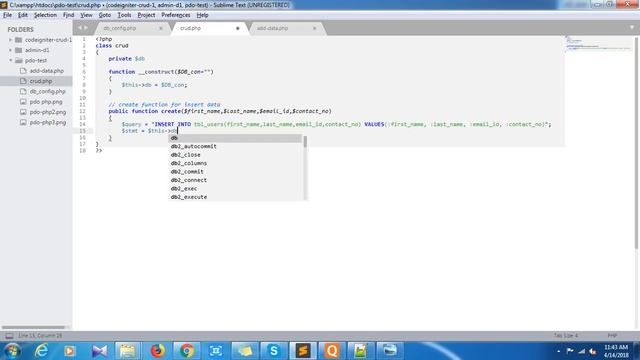The width and height of the screenshot is (640, 360).
Task: Click the next tab arrow
Action: pyautogui.click(x=86, y=28)
